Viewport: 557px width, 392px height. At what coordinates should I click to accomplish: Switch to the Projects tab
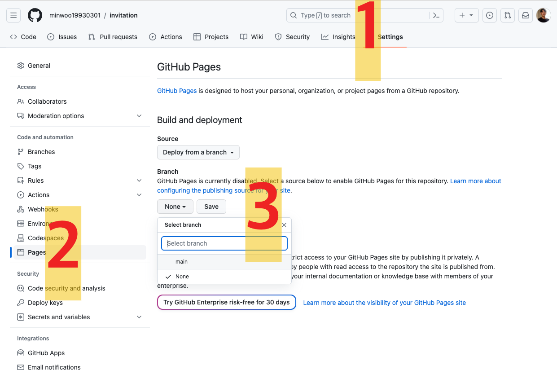coord(211,37)
